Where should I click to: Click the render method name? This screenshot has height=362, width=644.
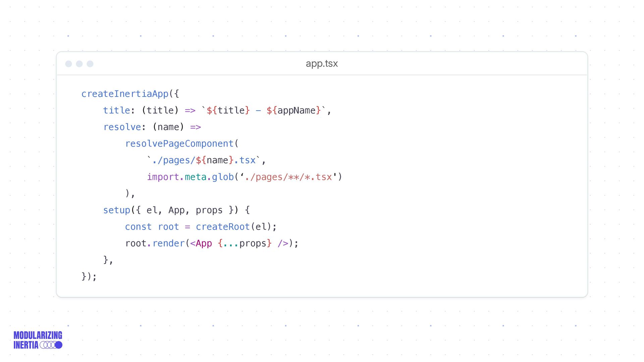(x=168, y=243)
